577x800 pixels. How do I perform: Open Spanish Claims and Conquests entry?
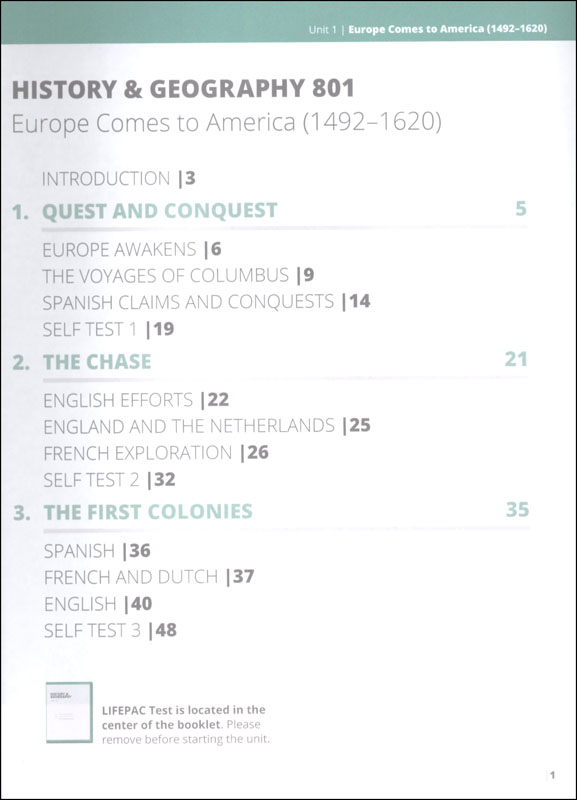tap(206, 302)
